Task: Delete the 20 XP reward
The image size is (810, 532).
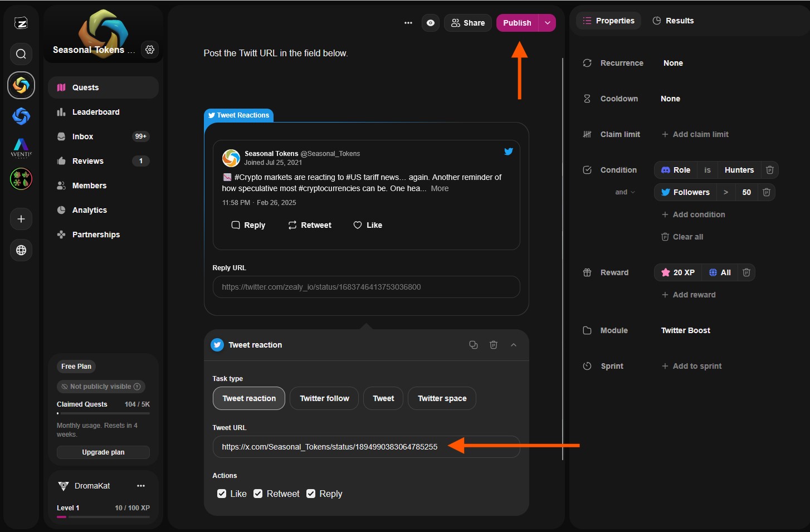Action: tap(746, 272)
